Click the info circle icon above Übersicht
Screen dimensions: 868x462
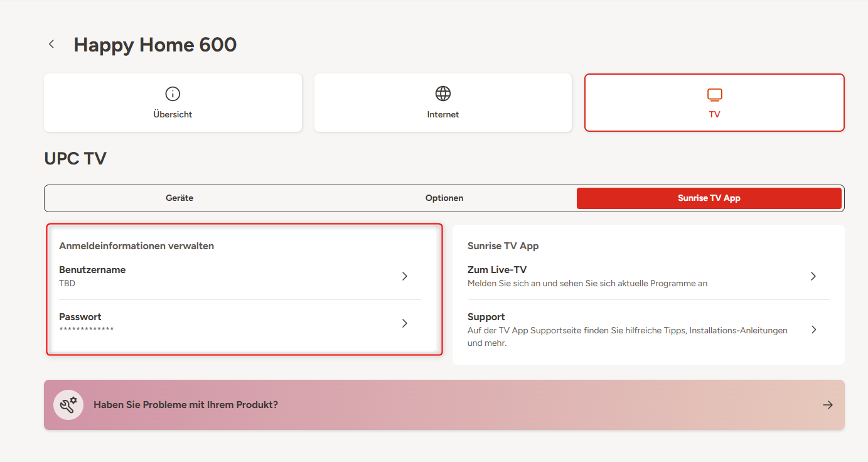tap(173, 94)
